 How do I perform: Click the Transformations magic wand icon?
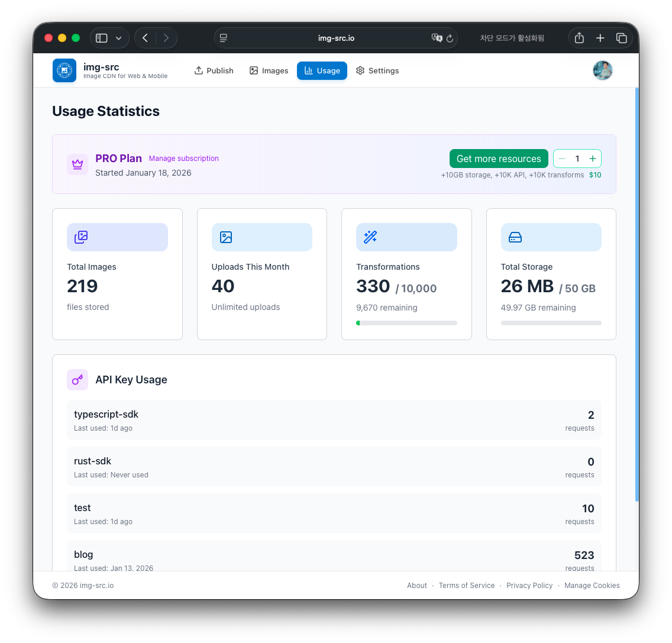(370, 237)
